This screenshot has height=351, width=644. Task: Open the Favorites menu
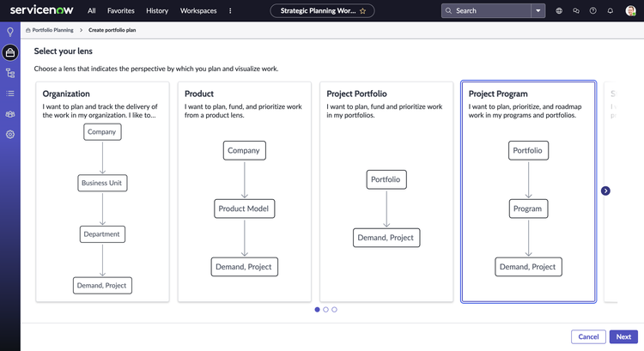(x=121, y=10)
